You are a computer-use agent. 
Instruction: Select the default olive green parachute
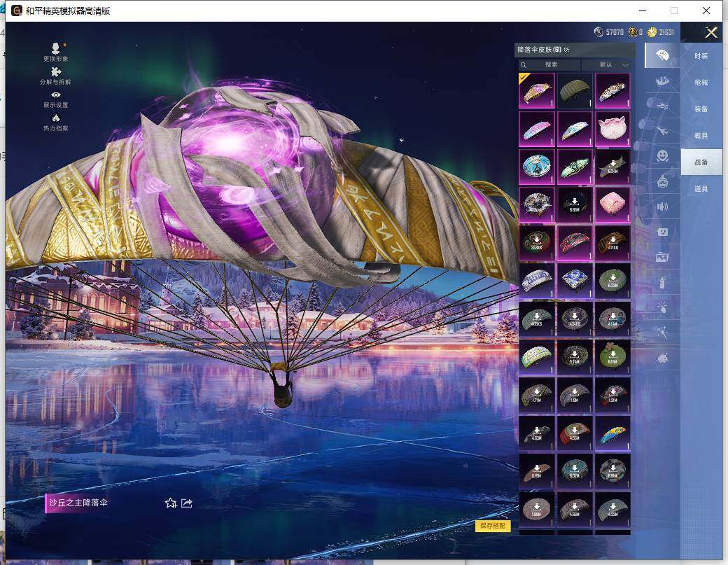click(x=575, y=90)
